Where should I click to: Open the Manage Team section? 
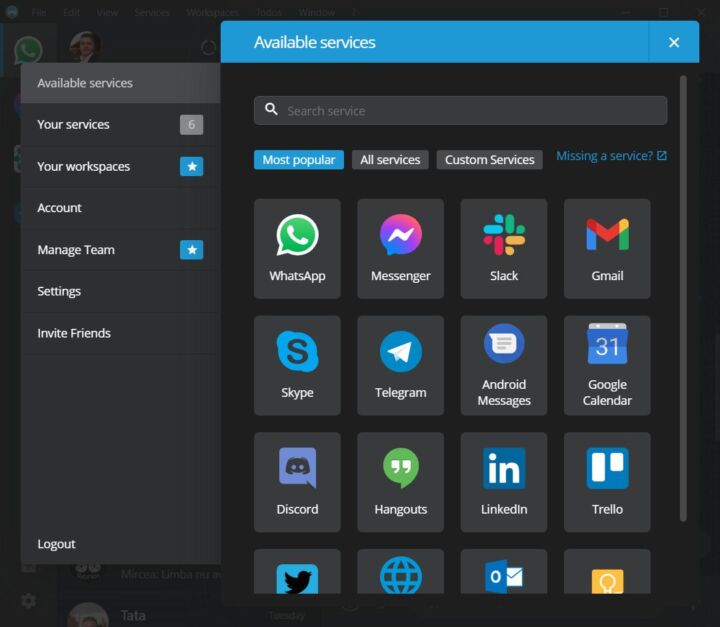coord(121,250)
